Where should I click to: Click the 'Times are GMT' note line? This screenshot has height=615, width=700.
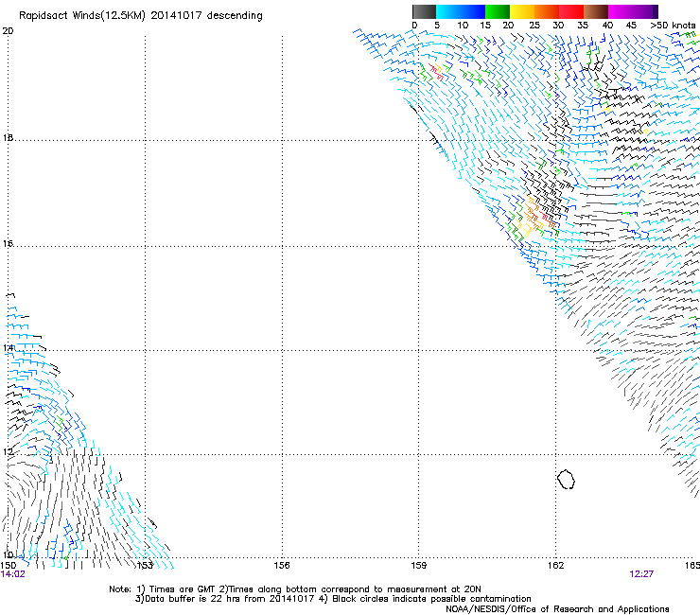tap(294, 589)
